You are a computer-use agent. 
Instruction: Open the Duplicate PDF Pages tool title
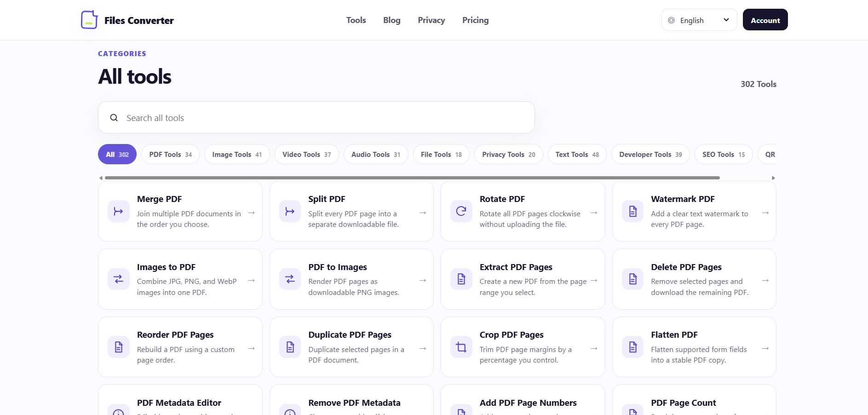(x=350, y=334)
